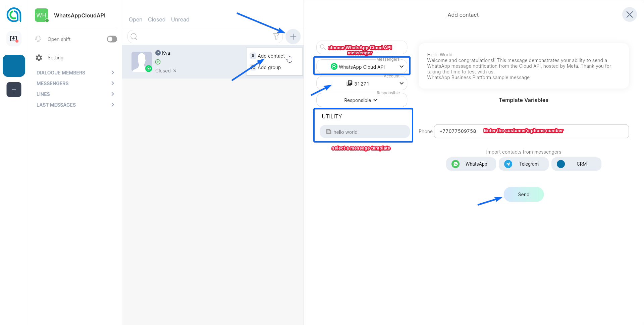Click the download inbox icon in sidebar
644x325 pixels.
(x=14, y=39)
